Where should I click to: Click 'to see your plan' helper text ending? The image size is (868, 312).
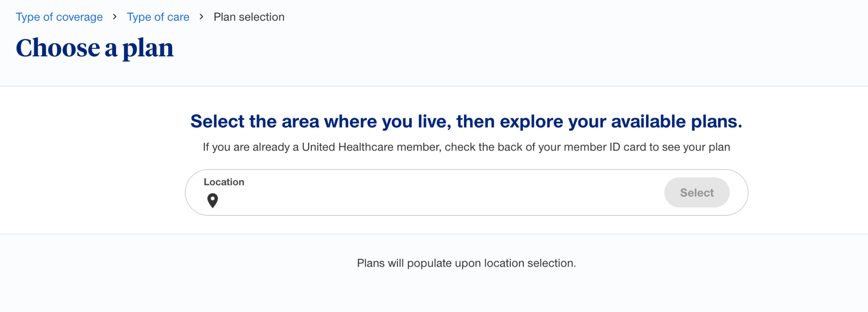(690, 147)
